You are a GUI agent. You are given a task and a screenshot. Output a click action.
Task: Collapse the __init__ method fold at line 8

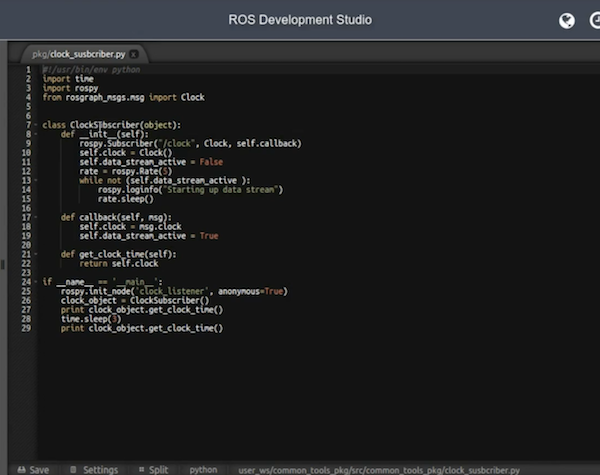coord(36,134)
